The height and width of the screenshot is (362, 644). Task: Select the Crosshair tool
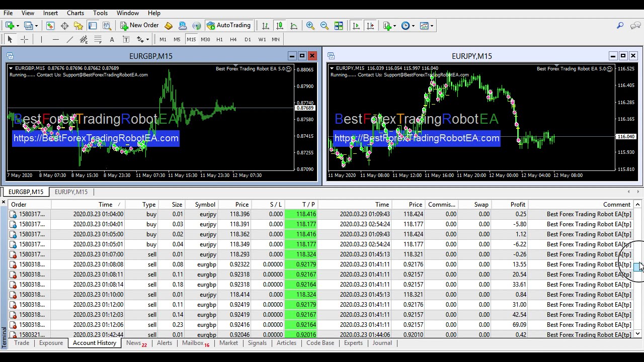[24, 39]
